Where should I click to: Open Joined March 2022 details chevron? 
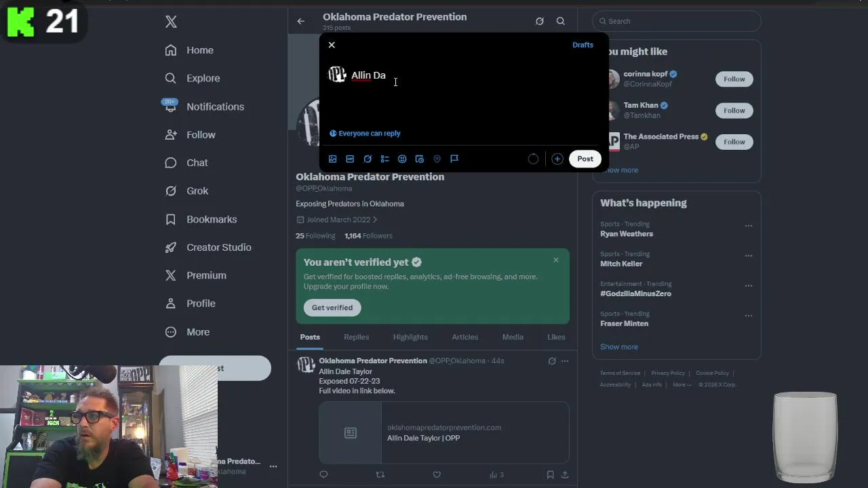pyautogui.click(x=374, y=220)
